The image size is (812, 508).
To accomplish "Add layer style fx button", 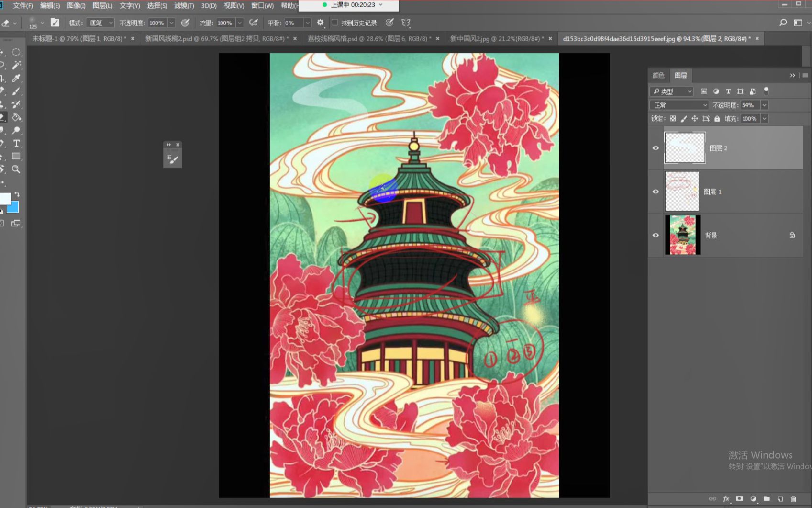I will 726,498.
